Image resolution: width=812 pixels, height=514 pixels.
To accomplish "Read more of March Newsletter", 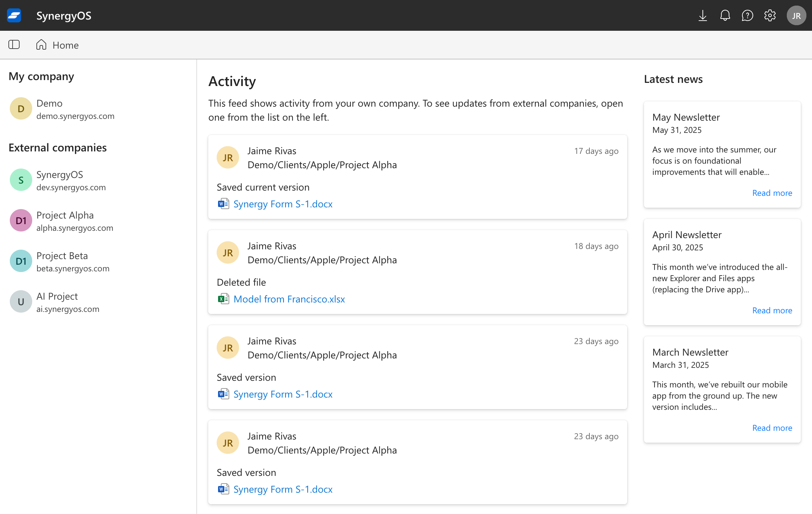I will pyautogui.click(x=772, y=428).
